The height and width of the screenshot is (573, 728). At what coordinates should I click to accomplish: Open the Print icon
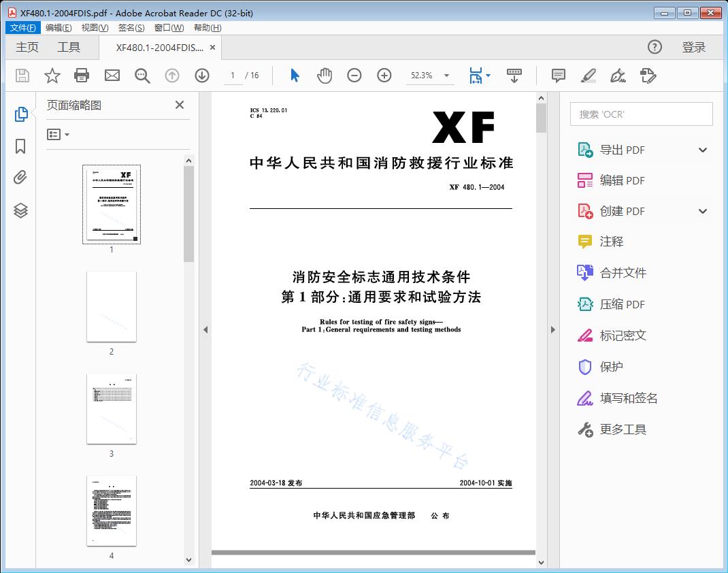click(x=82, y=76)
